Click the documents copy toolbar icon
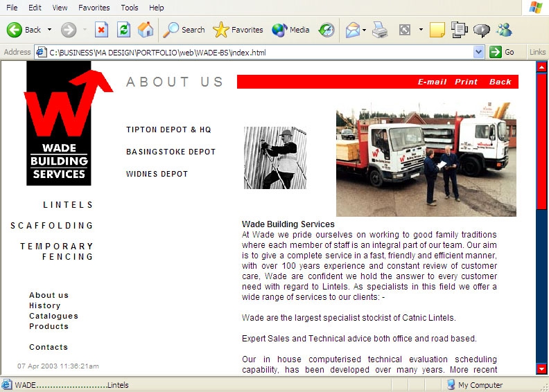 pyautogui.click(x=460, y=30)
